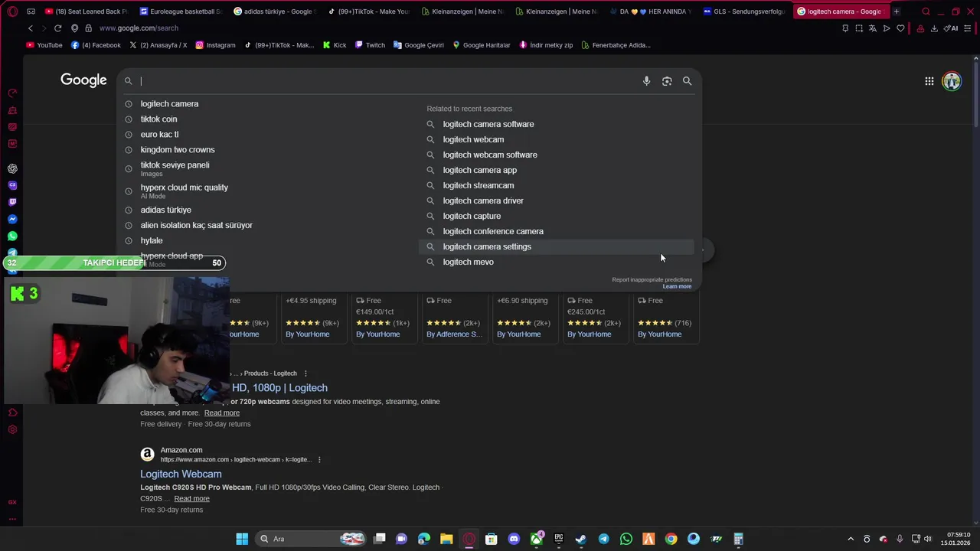Open the YouTube bookmark

click(x=44, y=45)
